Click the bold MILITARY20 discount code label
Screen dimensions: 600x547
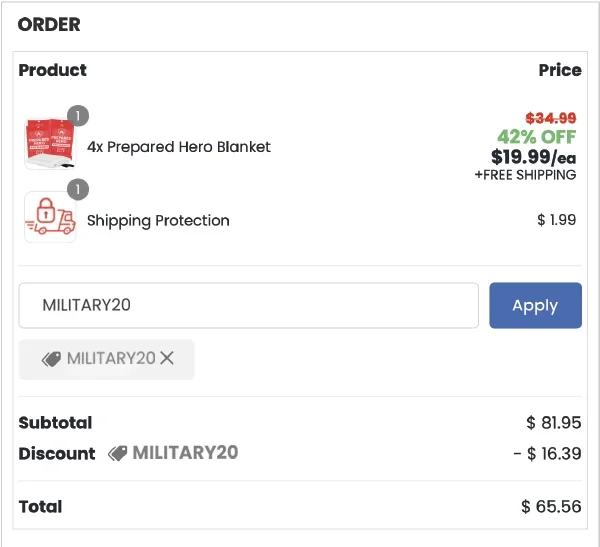(x=185, y=452)
